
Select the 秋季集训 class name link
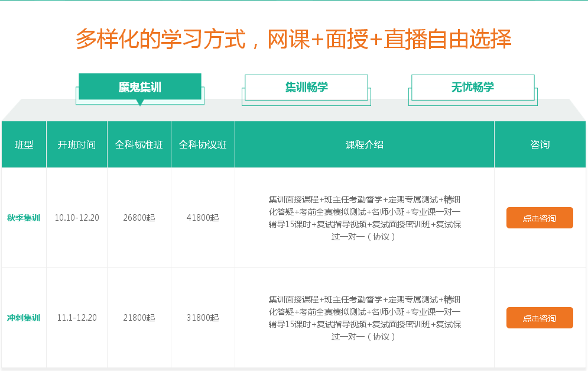pyautogui.click(x=24, y=218)
